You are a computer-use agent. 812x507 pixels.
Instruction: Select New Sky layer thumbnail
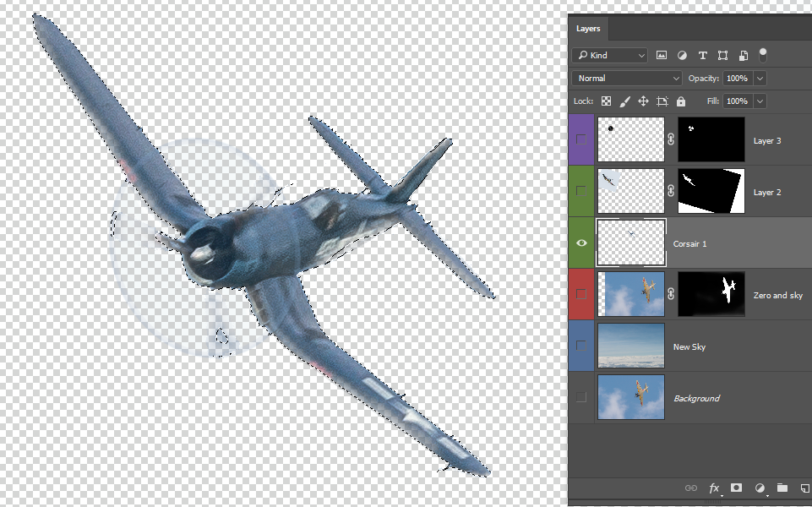pos(630,346)
